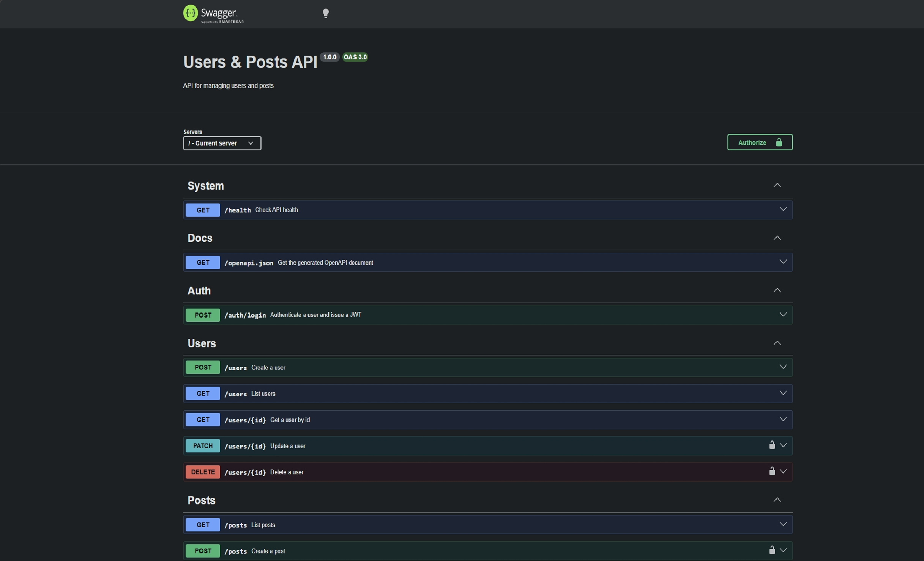
Task: Click the GET badge for /health
Action: tap(202, 210)
